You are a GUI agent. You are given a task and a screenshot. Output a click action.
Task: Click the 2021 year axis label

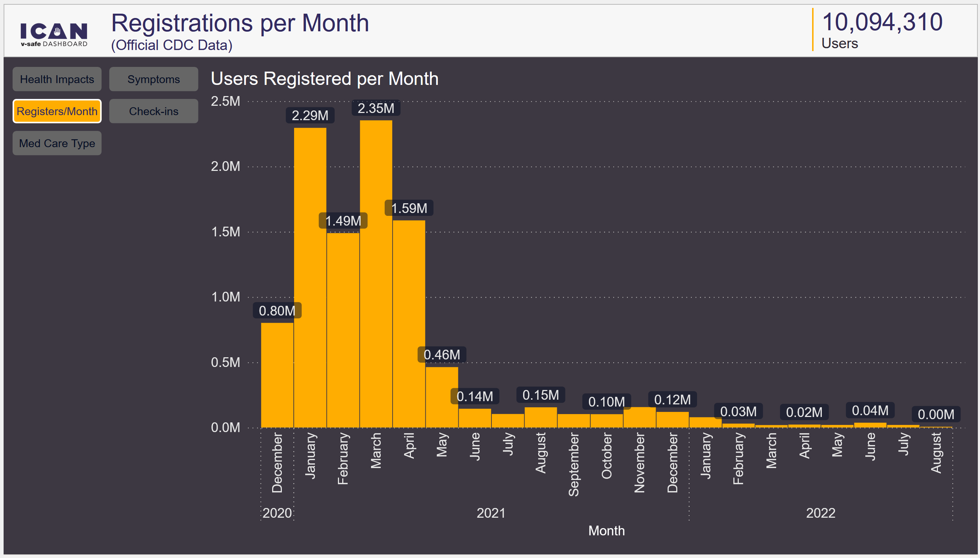coord(491,513)
